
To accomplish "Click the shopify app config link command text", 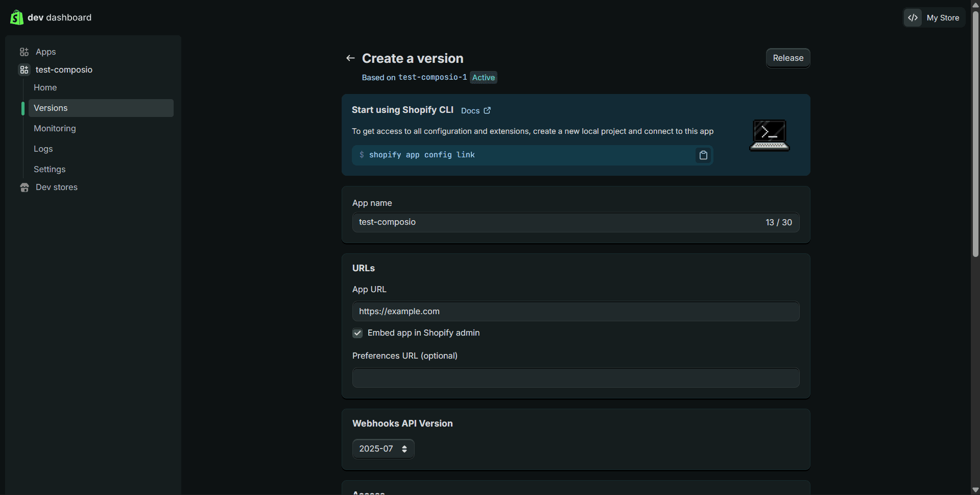I will click(x=422, y=155).
